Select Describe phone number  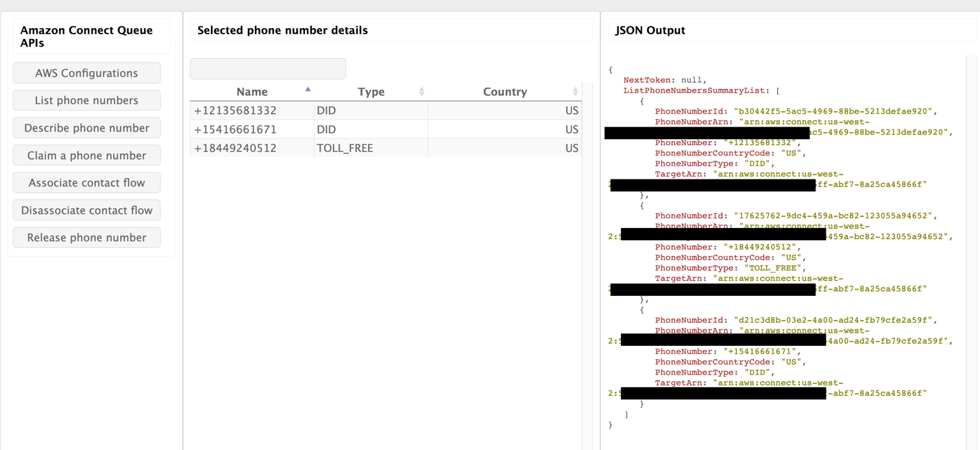pos(86,128)
